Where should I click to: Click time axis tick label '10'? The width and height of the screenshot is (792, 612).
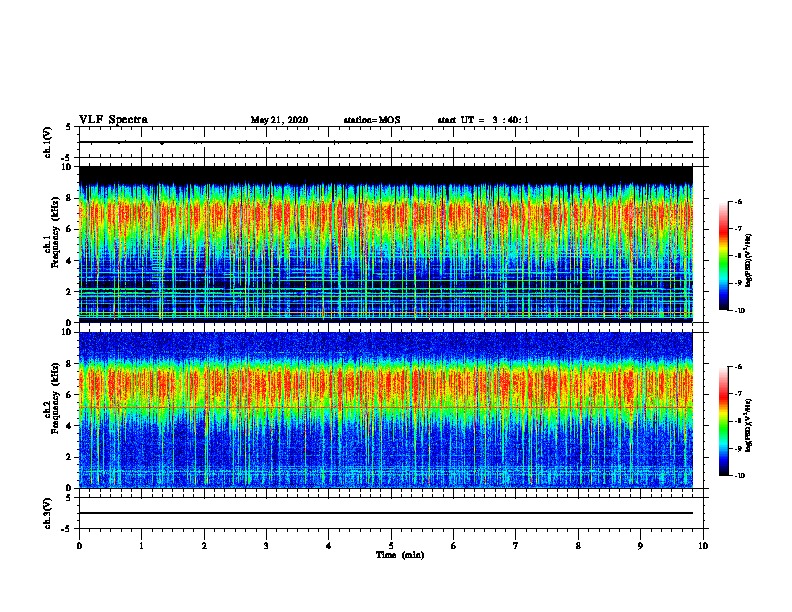click(x=703, y=546)
